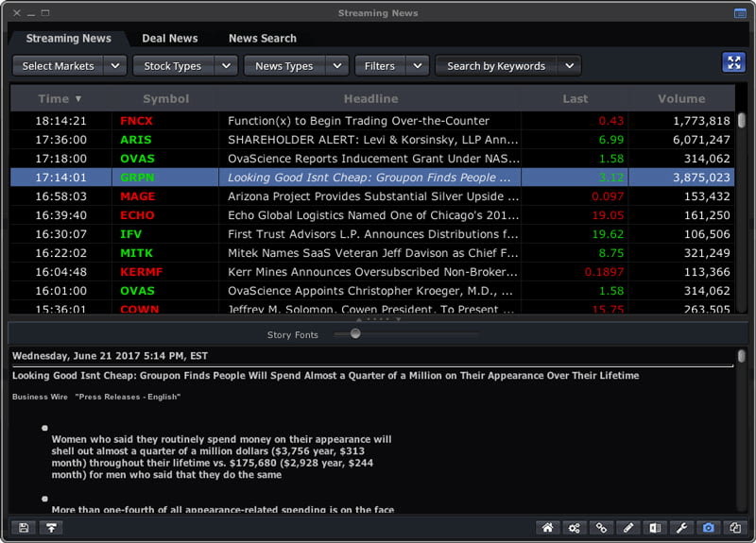Viewport: 756px width, 543px height.
Task: Click the duplicate window icon
Action: (735, 528)
